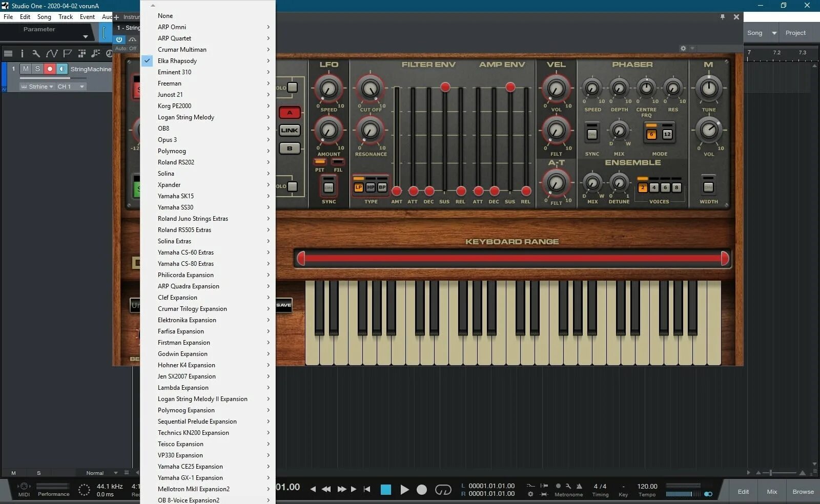The width and height of the screenshot is (820, 504).
Task: Expand the ARP Omni submenu arrow
Action: click(268, 27)
